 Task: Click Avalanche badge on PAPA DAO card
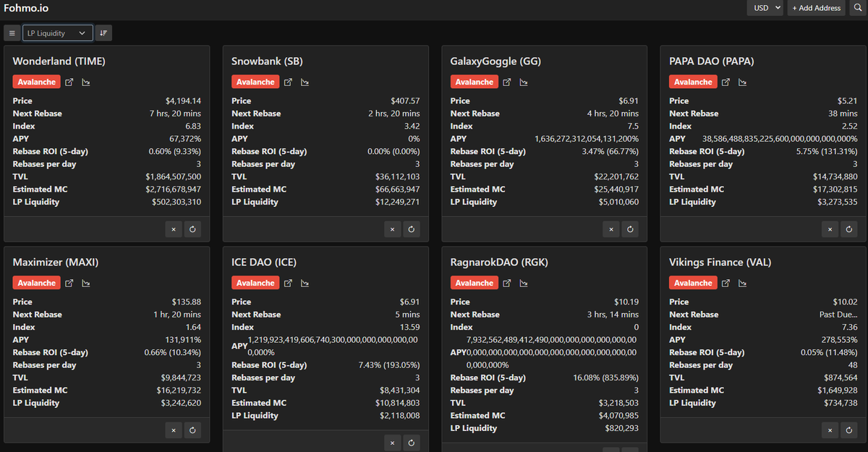click(x=693, y=82)
